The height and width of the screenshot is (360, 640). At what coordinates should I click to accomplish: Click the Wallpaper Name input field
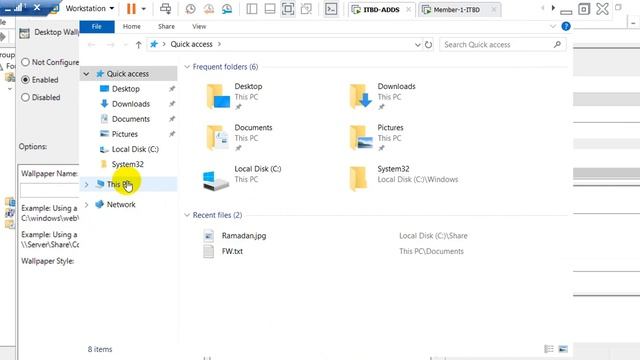coord(49,190)
